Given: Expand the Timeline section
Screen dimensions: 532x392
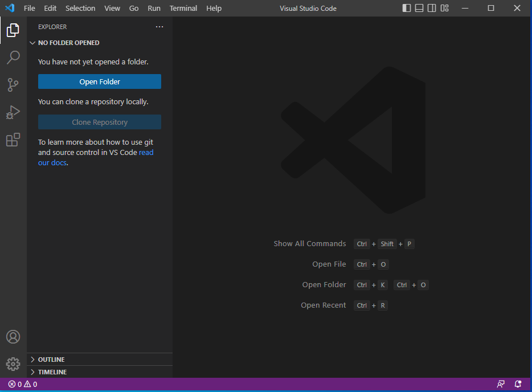Looking at the screenshot, I should click(x=100, y=372).
